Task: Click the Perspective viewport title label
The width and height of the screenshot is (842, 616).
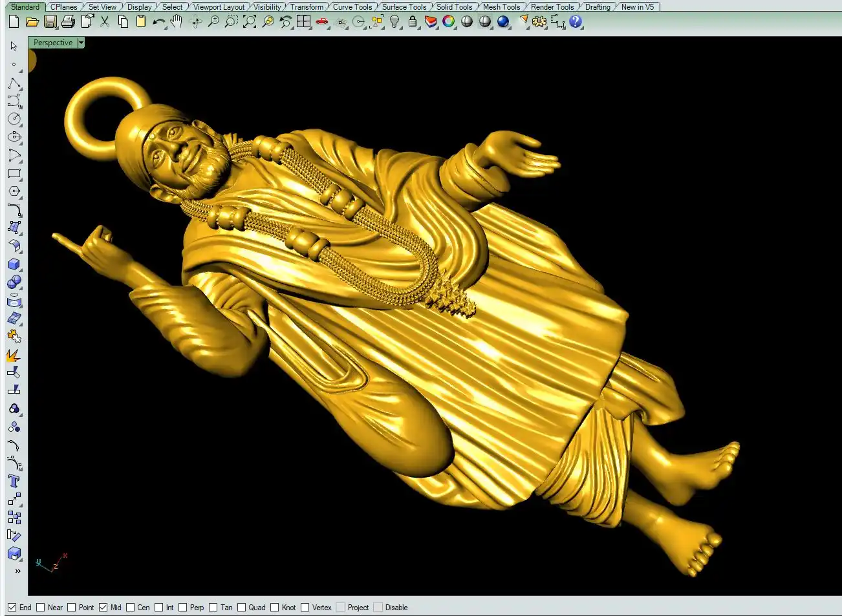Action: coord(53,43)
